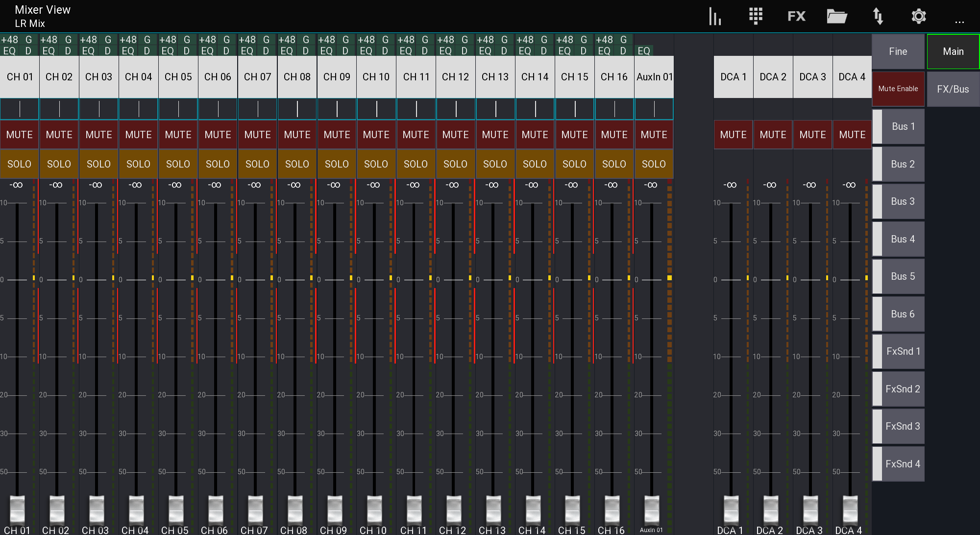980x535 pixels.
Task: Click the CH 01 fader cap
Action: click(x=18, y=510)
